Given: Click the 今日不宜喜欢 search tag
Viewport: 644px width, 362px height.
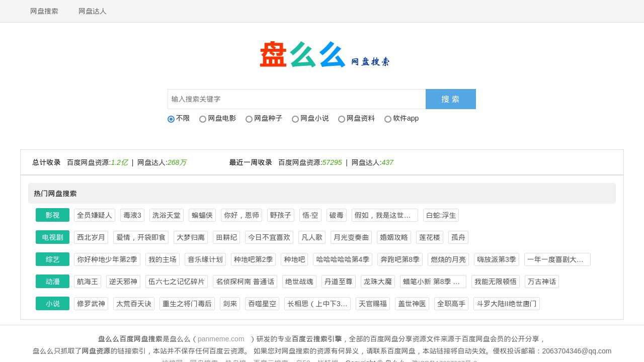Looking at the screenshot, I should [269, 237].
